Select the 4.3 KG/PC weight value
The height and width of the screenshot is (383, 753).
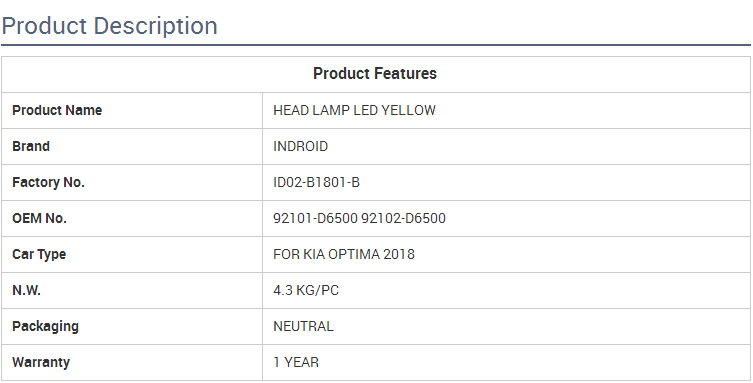[306, 290]
